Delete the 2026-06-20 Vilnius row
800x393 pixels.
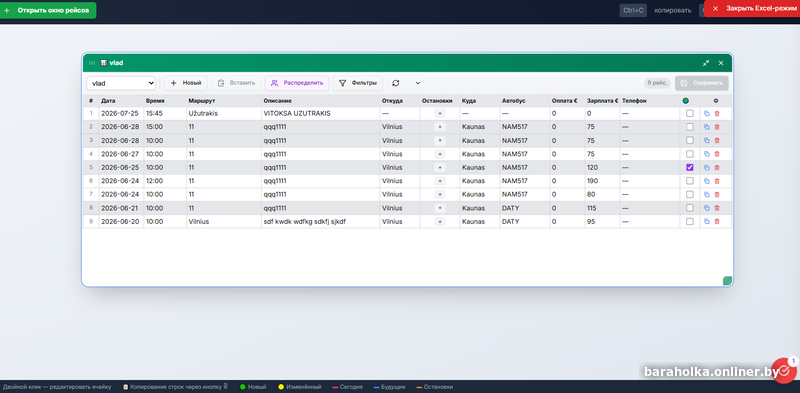717,222
